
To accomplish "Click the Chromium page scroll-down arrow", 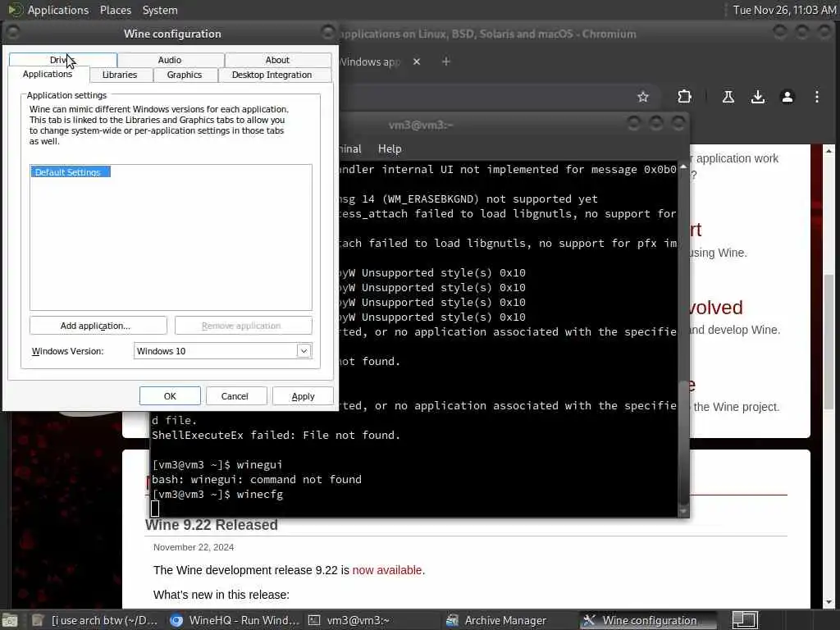I will click(829, 603).
